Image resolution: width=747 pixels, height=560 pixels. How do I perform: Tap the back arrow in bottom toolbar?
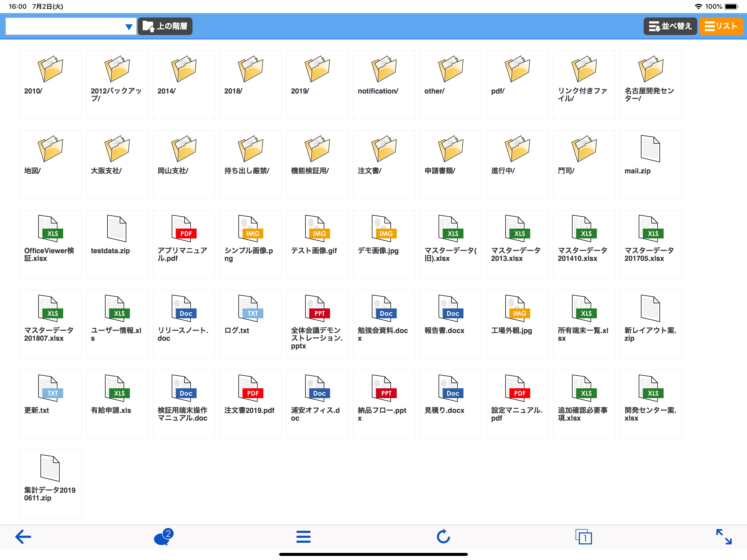pos(23,536)
